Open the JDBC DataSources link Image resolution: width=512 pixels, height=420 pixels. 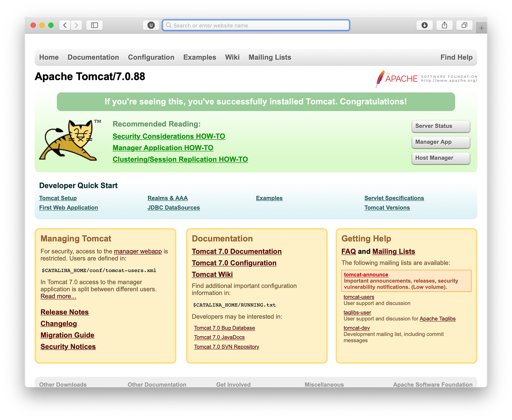[174, 208]
